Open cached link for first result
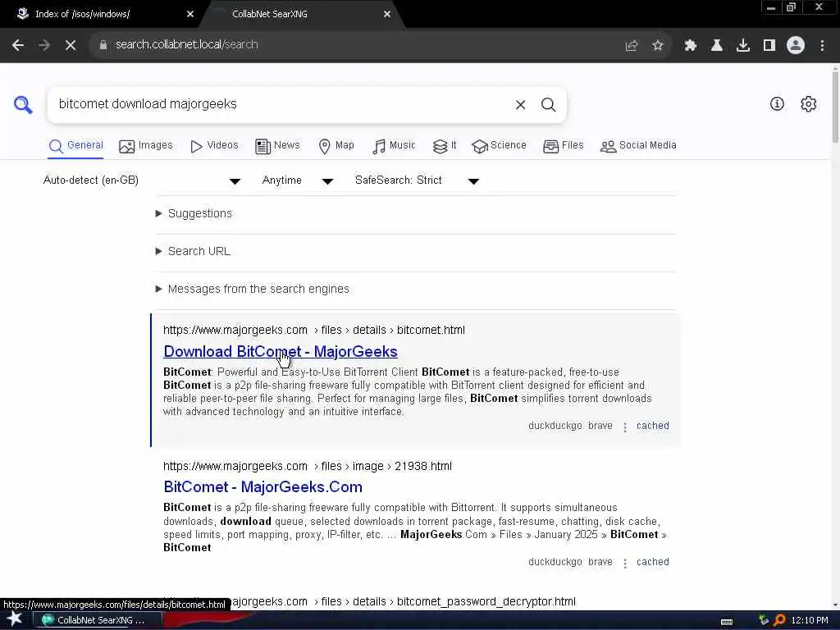 tap(652, 426)
